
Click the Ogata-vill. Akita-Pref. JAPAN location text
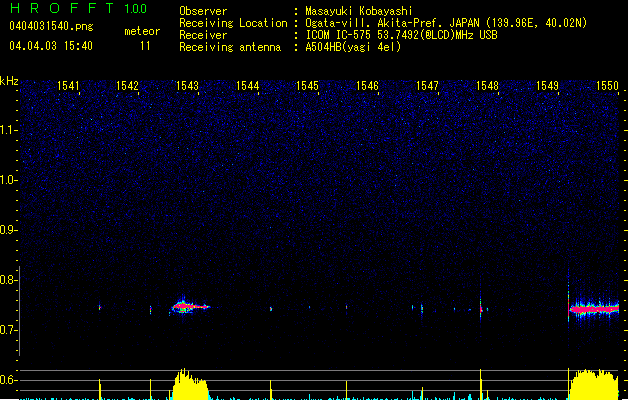pos(446,23)
